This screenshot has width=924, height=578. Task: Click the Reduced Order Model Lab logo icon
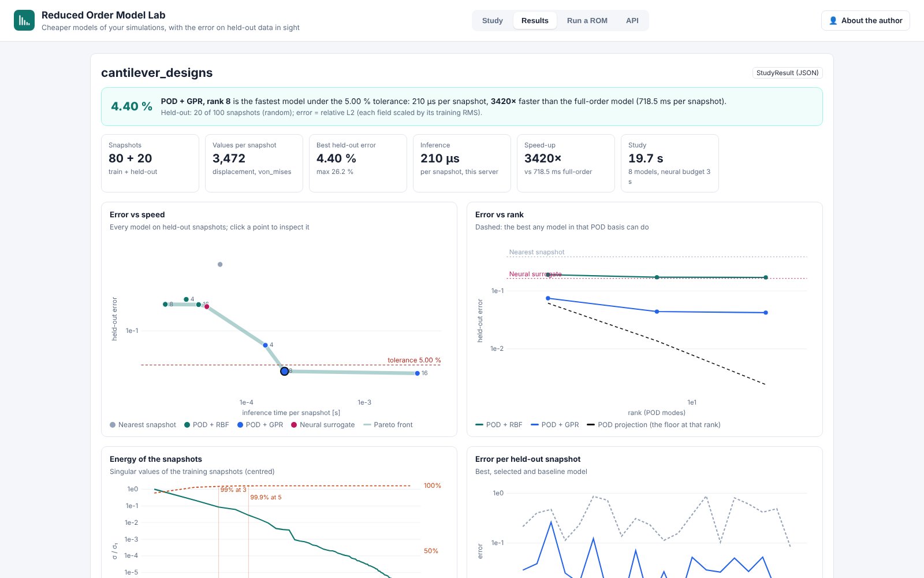click(24, 20)
